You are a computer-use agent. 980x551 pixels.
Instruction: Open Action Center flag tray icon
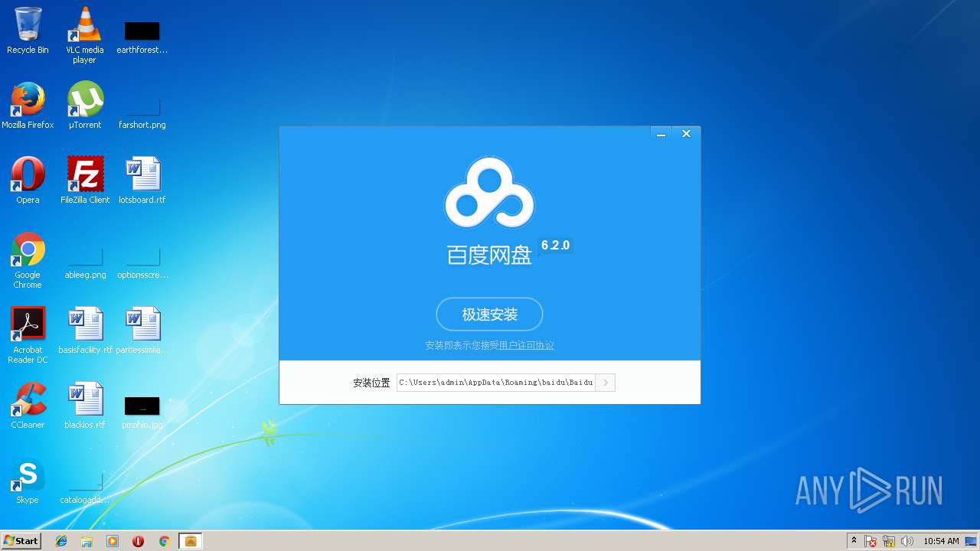pyautogui.click(x=871, y=541)
